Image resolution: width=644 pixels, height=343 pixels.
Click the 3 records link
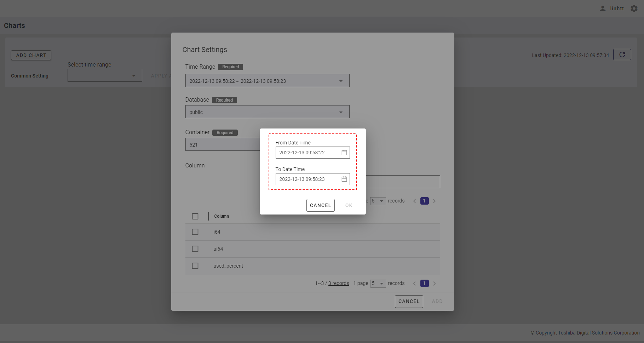point(338,284)
